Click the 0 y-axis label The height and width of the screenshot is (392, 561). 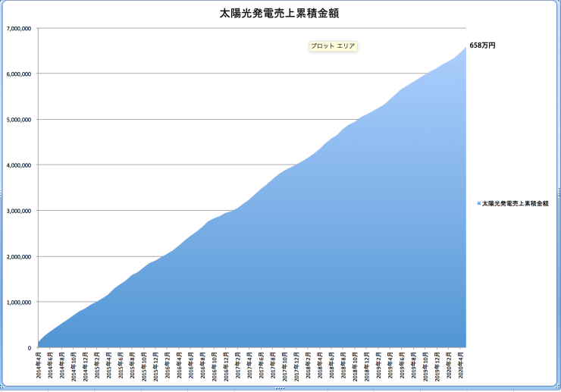pyautogui.click(x=30, y=347)
